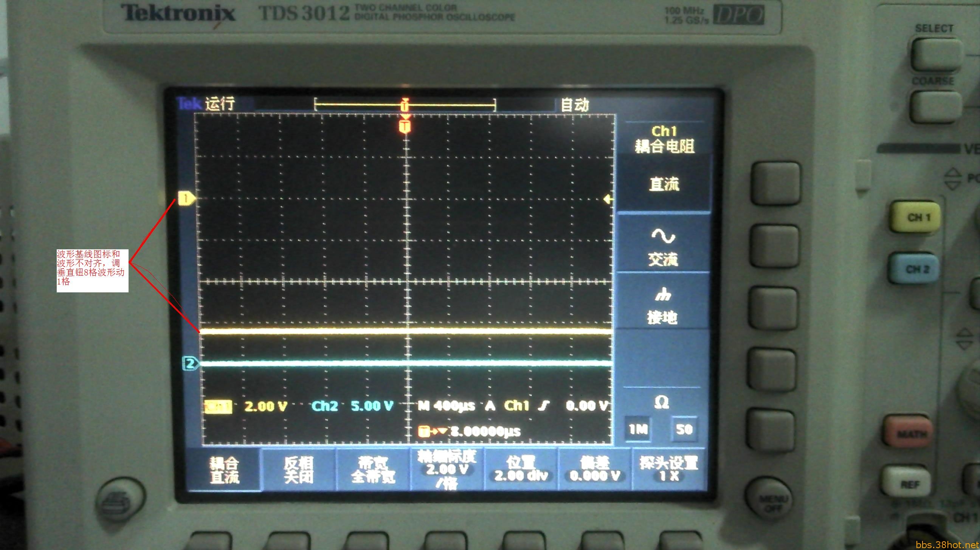The height and width of the screenshot is (550, 980).
Task: Click the Ω ohm symbol
Action: coord(662,402)
